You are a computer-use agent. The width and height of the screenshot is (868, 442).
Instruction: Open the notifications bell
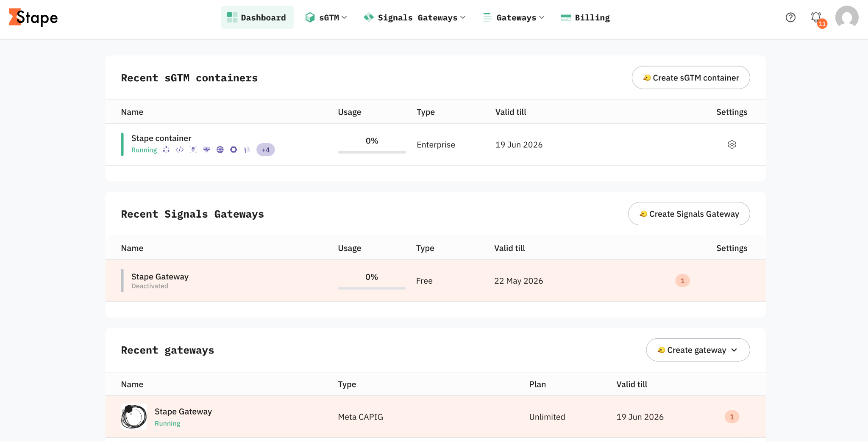(x=816, y=17)
